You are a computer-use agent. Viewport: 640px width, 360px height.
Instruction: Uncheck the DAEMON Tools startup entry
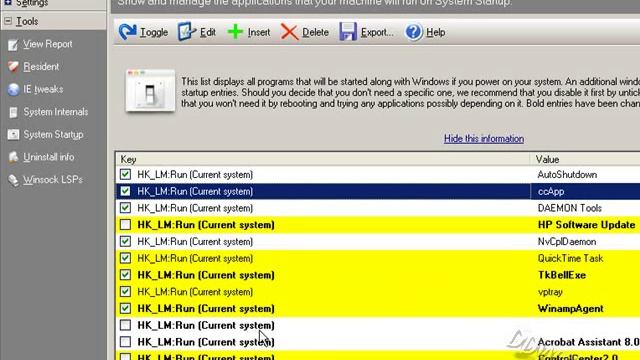pos(125,208)
